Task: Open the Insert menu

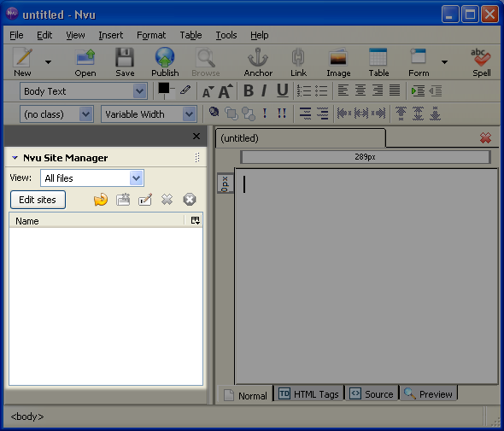Action: pos(110,35)
